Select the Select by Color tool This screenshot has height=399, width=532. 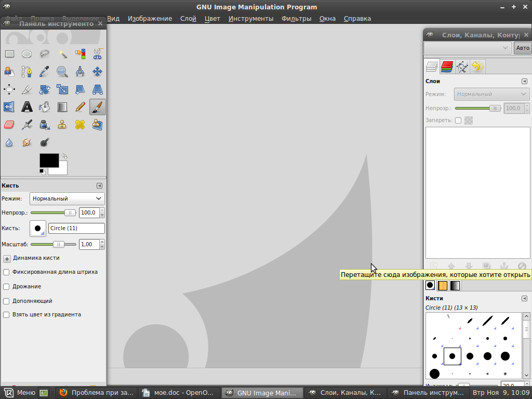[79, 54]
